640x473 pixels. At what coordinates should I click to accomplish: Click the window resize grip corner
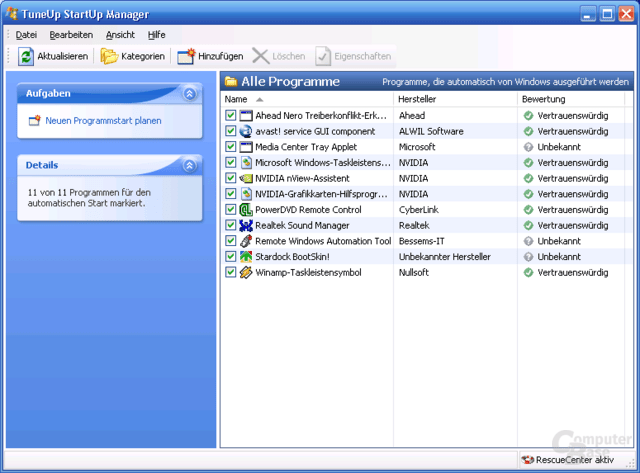tap(631, 464)
